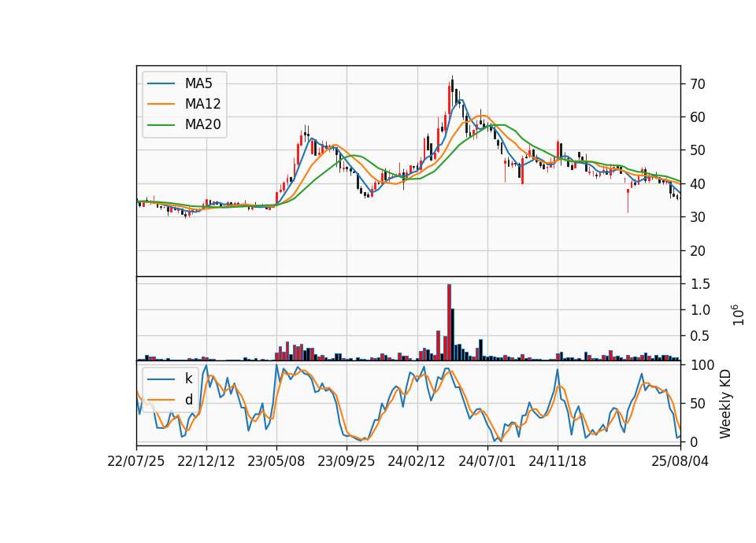Click the 22/07/25 date label
This screenshot has width=756, height=543.
[136, 461]
